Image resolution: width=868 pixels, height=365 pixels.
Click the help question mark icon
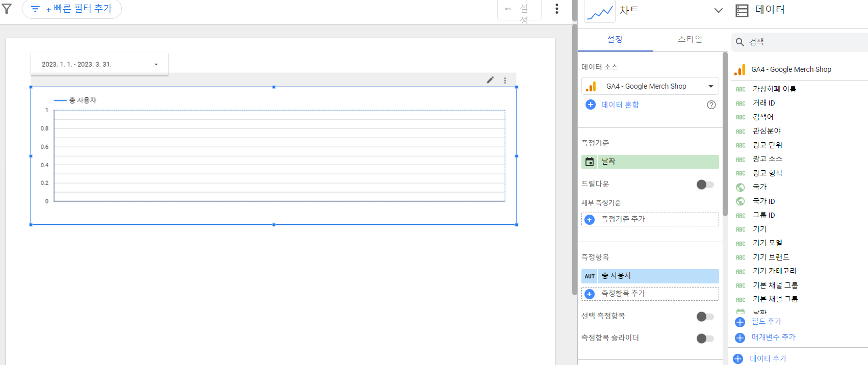coord(711,105)
